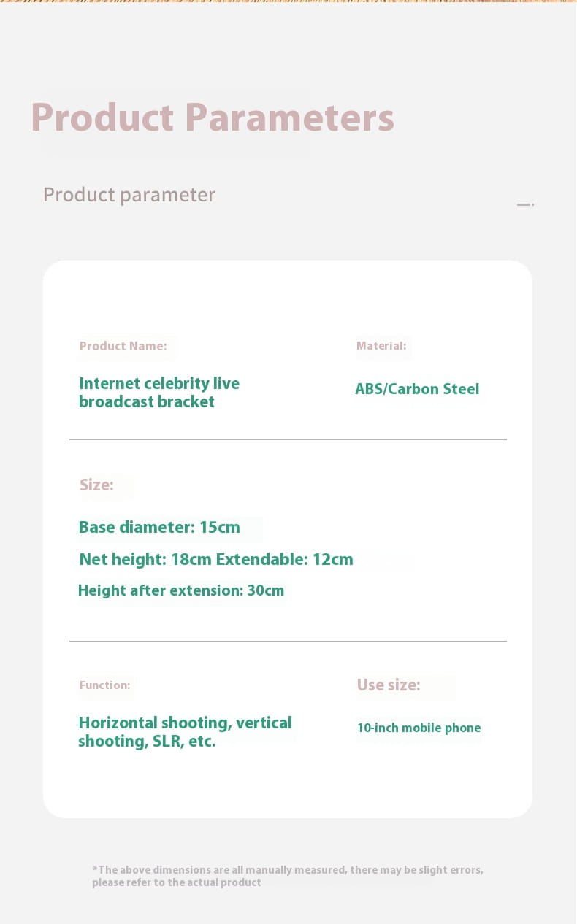Viewport: 577px width, 924px height.
Task: Click the Extendable: 12cm text
Action: pos(284,560)
